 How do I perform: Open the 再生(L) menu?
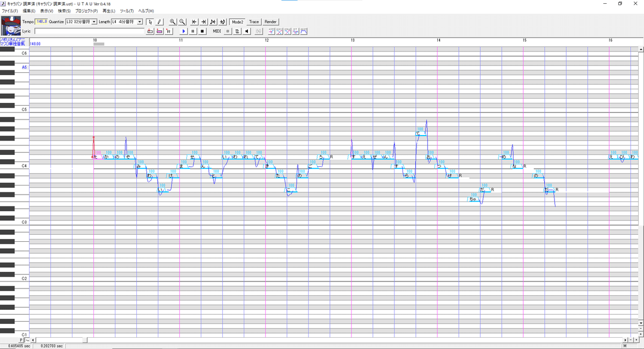pyautogui.click(x=109, y=11)
